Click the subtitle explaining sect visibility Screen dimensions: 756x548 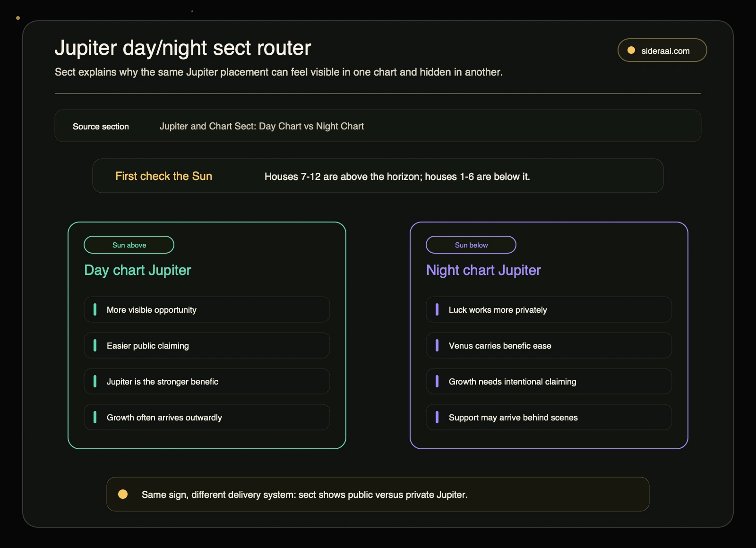(x=279, y=72)
